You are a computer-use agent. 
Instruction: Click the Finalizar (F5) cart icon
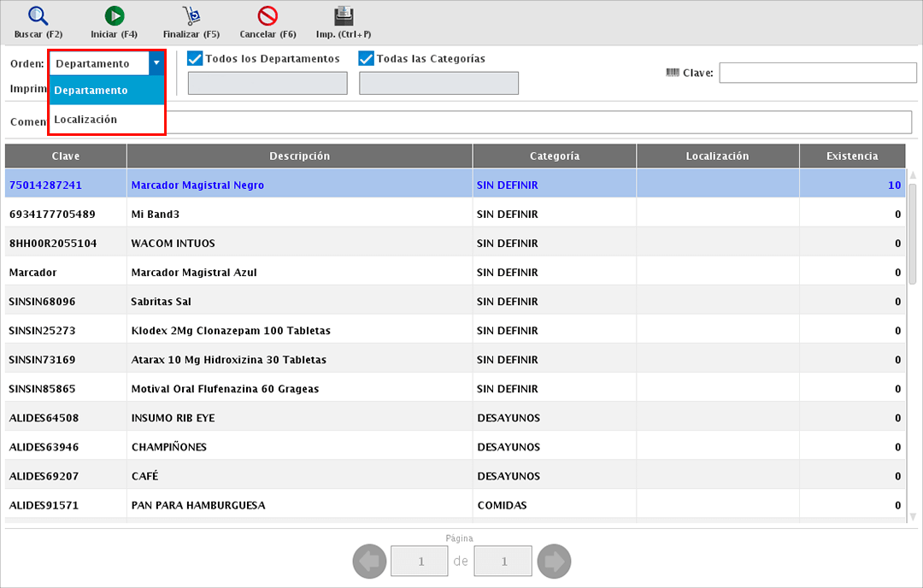tap(191, 16)
